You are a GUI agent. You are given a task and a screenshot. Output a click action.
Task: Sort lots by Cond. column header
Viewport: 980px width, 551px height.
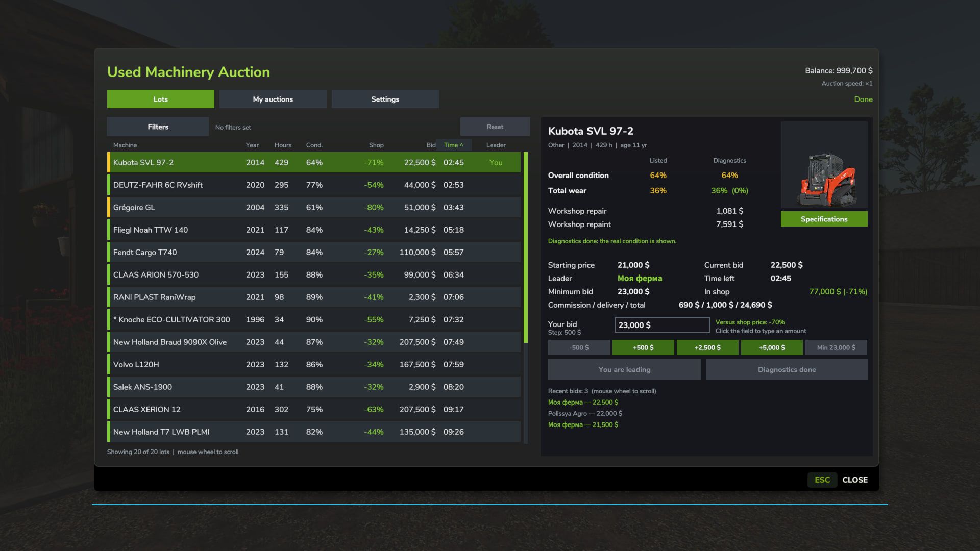[314, 145]
